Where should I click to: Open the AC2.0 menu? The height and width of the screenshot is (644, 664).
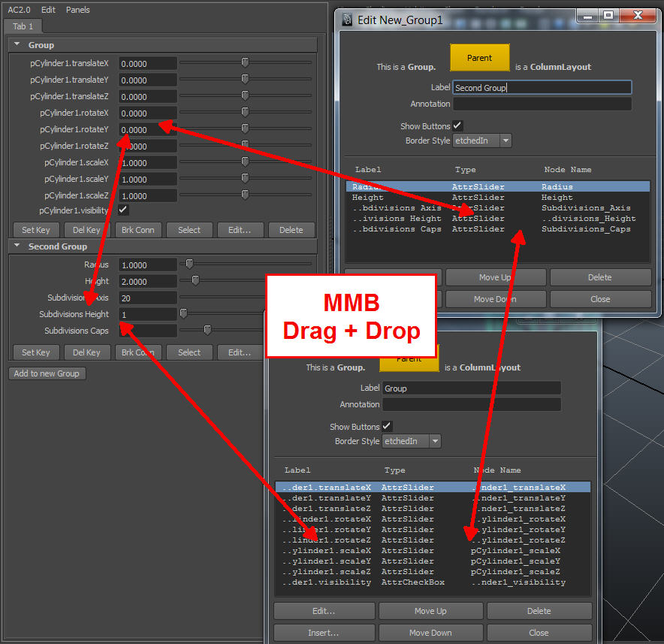click(20, 10)
